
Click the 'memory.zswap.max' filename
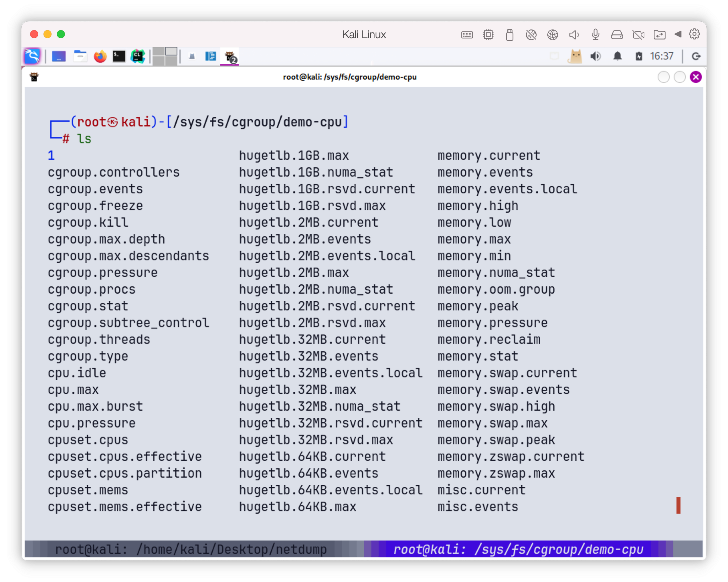click(496, 473)
